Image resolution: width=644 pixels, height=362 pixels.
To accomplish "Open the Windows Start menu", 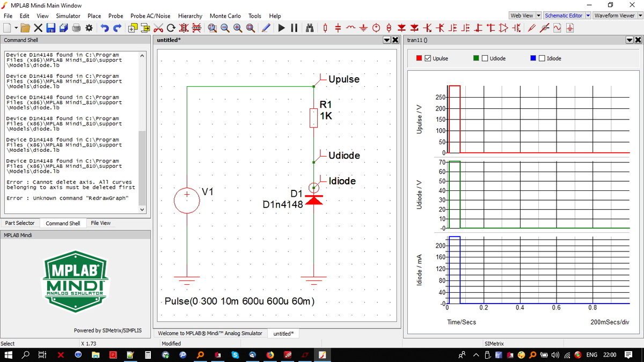I will coord(9,355).
